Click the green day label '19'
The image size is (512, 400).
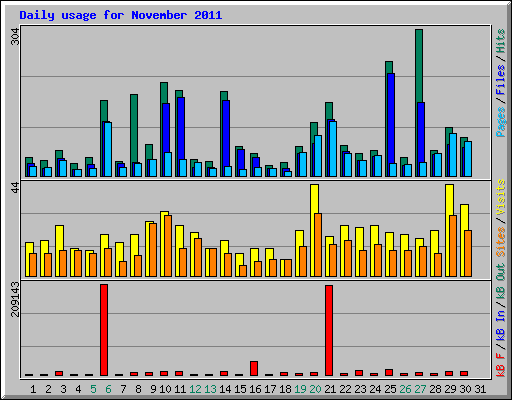pos(300,389)
